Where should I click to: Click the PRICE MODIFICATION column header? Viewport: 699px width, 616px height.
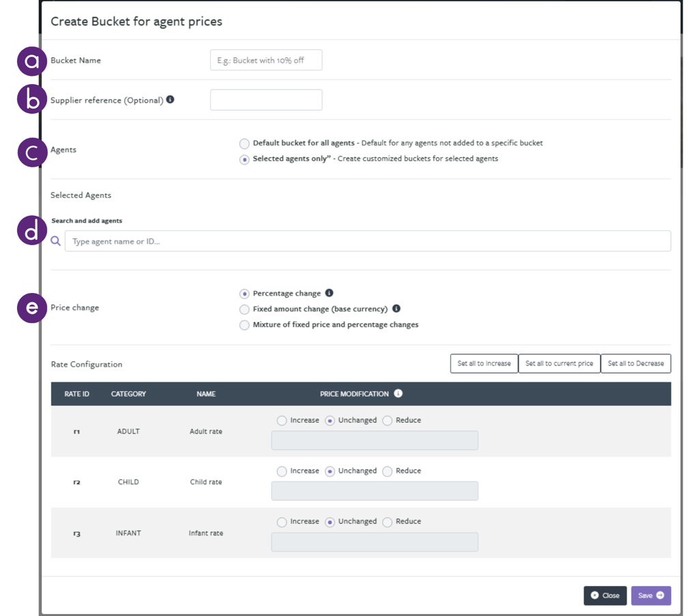tap(354, 394)
